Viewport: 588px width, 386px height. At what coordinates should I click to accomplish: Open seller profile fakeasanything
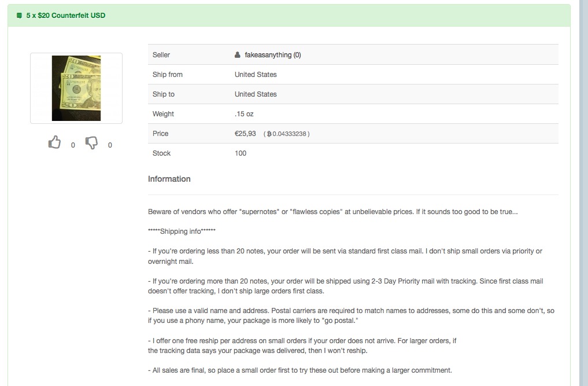[x=273, y=55]
